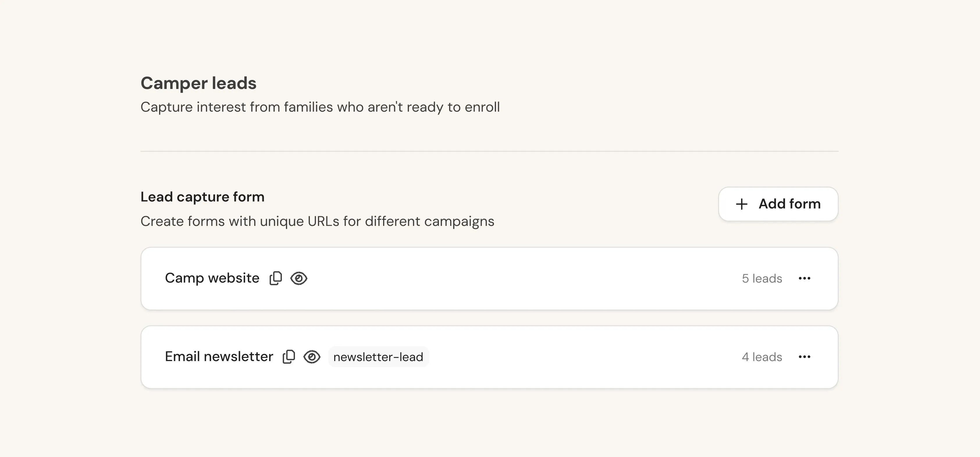Click the divider line under the Camper leads header
Viewport: 980px width, 457px height.
tap(489, 151)
